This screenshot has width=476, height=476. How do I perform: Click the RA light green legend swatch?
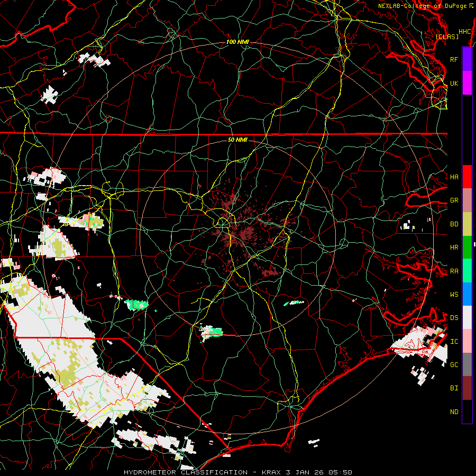coord(467,271)
